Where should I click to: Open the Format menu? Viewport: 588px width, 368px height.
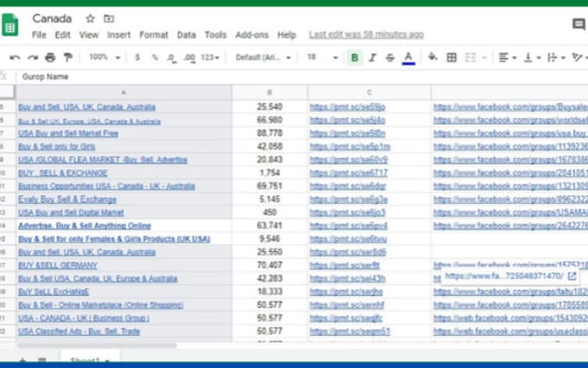(x=154, y=35)
